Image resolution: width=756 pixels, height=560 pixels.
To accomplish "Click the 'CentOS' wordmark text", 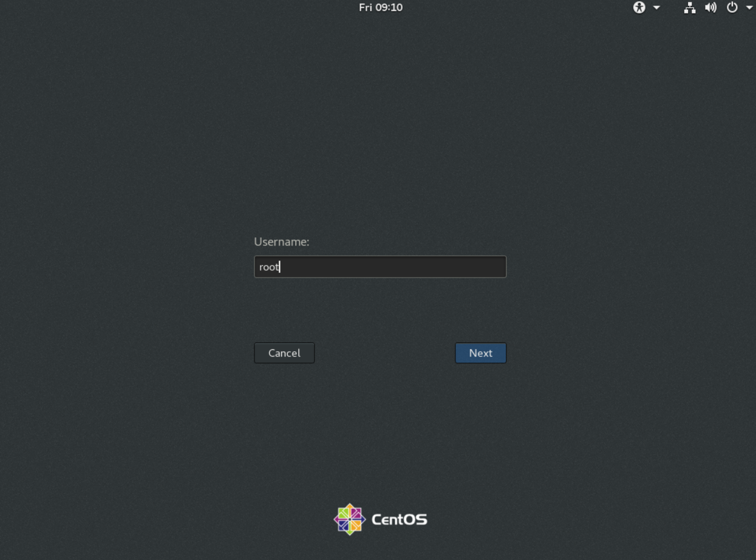I will (x=399, y=520).
